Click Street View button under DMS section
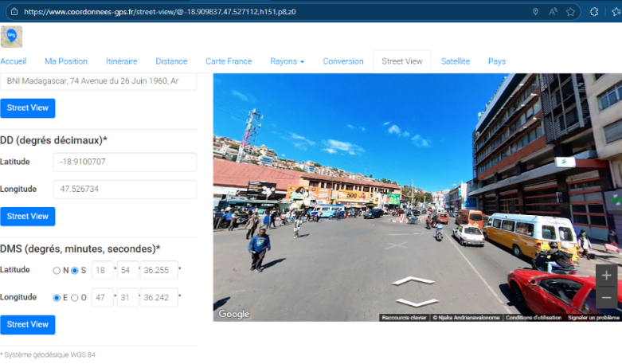The width and height of the screenshot is (622, 364). 28,324
